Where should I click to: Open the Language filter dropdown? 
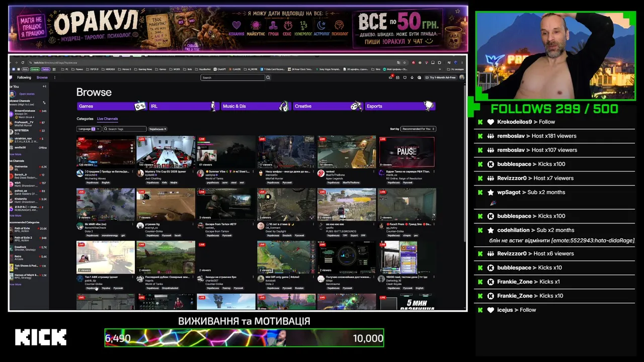(89, 129)
